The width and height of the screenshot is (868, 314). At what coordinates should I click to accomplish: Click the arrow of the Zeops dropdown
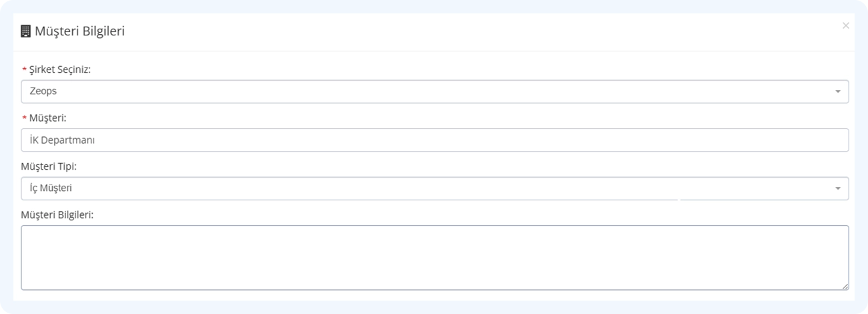pyautogui.click(x=837, y=92)
